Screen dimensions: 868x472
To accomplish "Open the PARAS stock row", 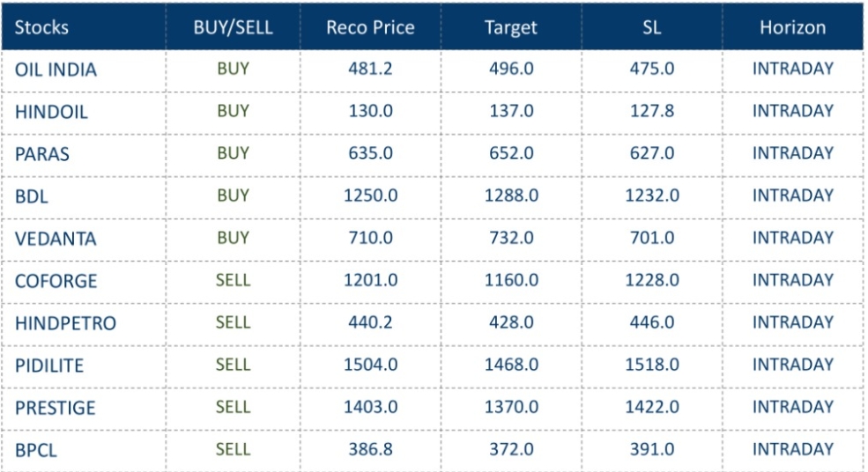I will point(41,154).
